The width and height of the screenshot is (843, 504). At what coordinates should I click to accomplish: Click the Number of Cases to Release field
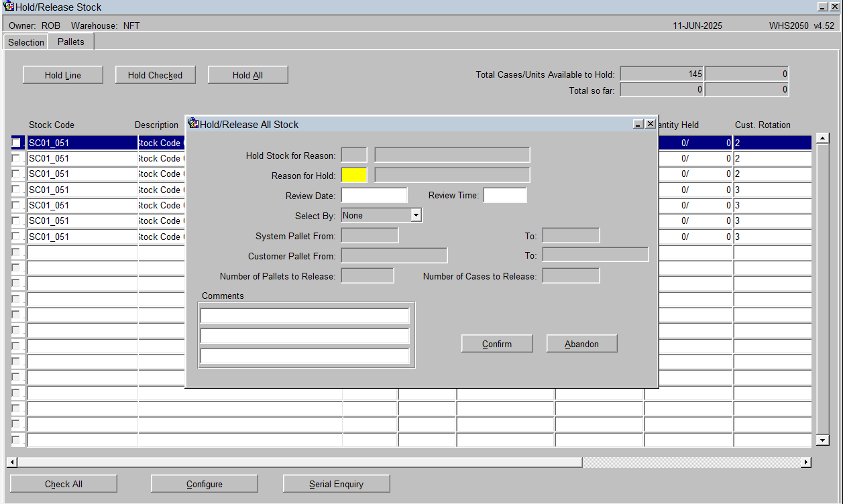pyautogui.click(x=571, y=275)
